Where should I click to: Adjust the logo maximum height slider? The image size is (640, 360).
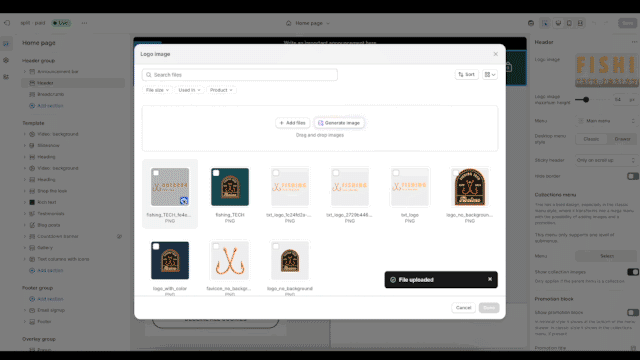(x=586, y=100)
